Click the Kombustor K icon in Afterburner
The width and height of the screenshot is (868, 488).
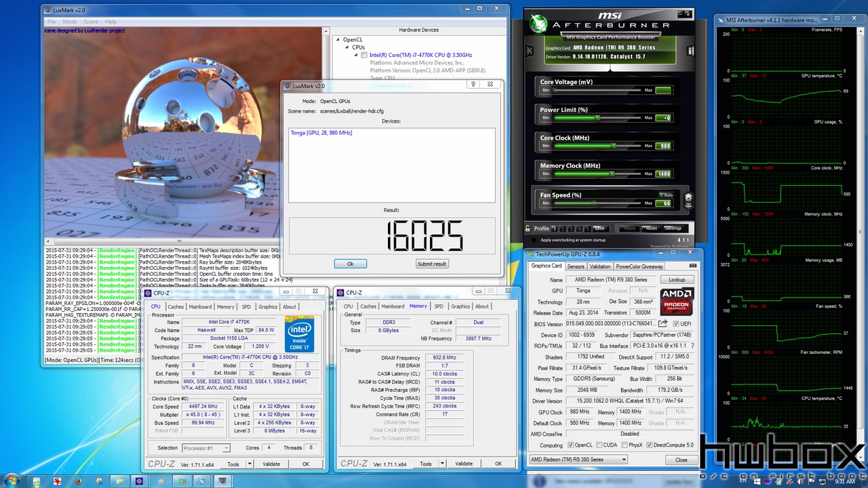tap(529, 50)
